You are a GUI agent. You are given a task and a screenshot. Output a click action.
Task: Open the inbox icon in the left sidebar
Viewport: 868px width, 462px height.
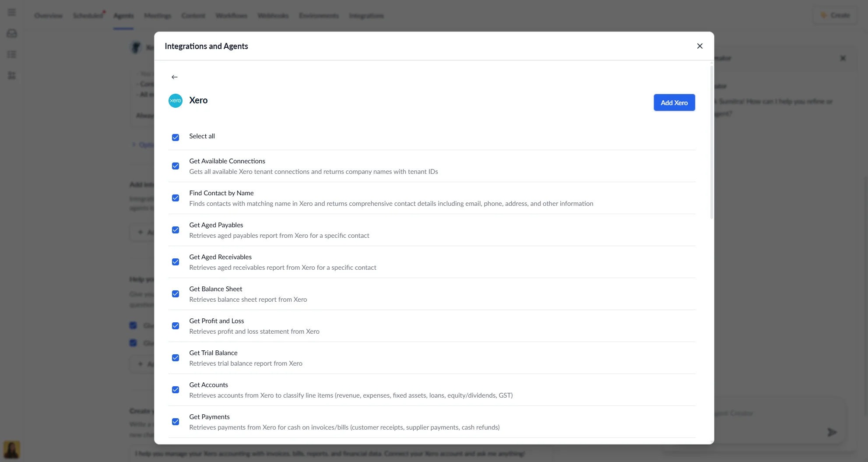point(11,33)
